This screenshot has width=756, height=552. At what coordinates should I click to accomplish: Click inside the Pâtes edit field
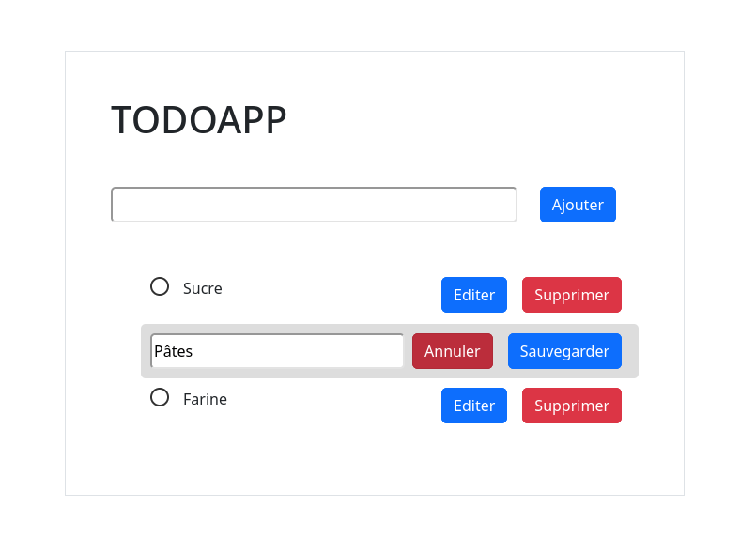click(x=277, y=350)
